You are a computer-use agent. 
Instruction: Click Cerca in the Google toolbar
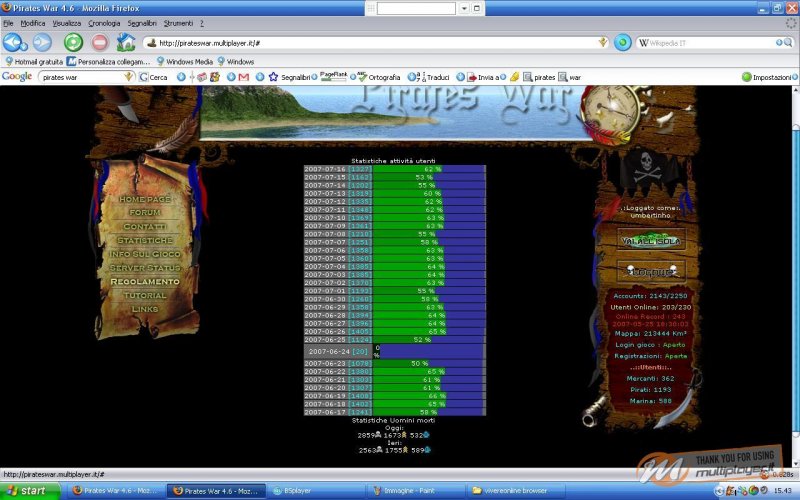(x=154, y=77)
